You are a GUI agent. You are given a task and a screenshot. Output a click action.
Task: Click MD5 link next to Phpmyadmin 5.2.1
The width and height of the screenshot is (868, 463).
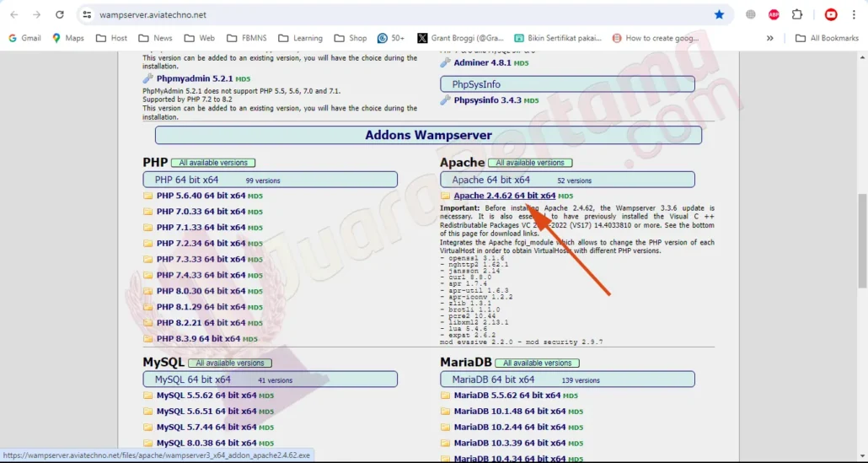click(243, 79)
